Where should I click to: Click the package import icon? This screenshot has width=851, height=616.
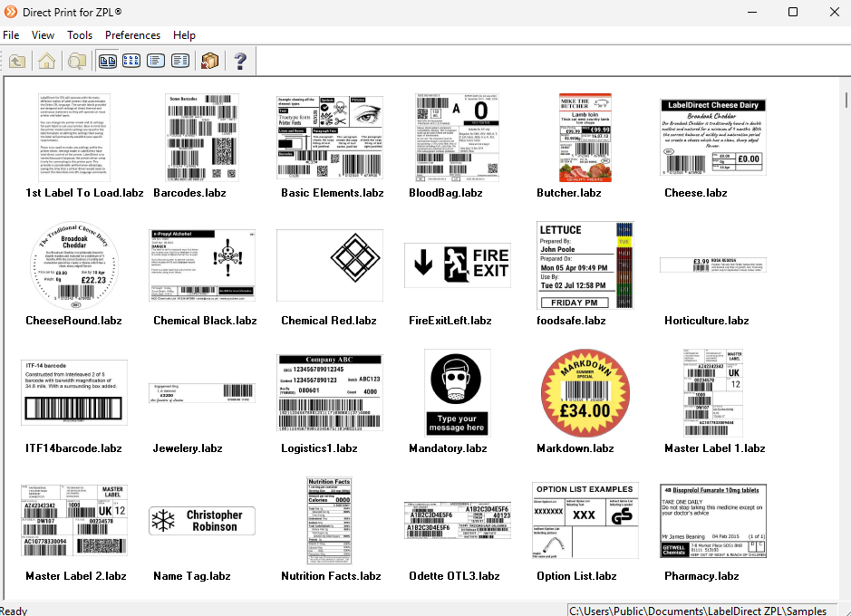209,61
